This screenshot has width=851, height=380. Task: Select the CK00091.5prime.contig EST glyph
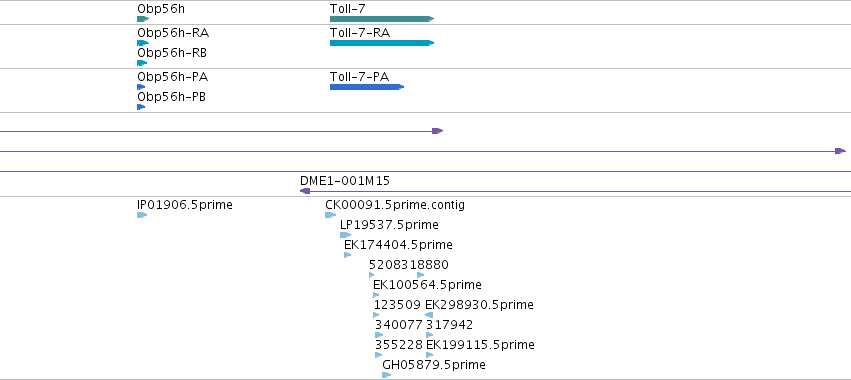[x=331, y=215]
